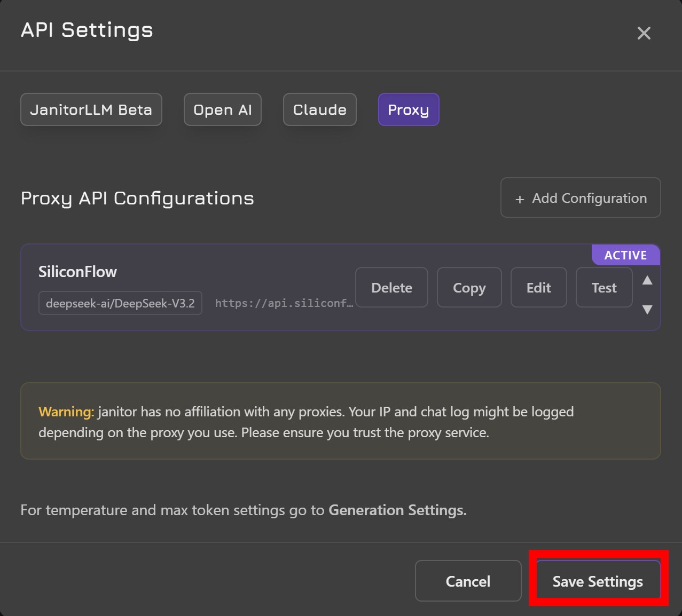This screenshot has width=682, height=616.
Task: Switch to the JanitorLLM Beta tab
Action: tap(91, 109)
